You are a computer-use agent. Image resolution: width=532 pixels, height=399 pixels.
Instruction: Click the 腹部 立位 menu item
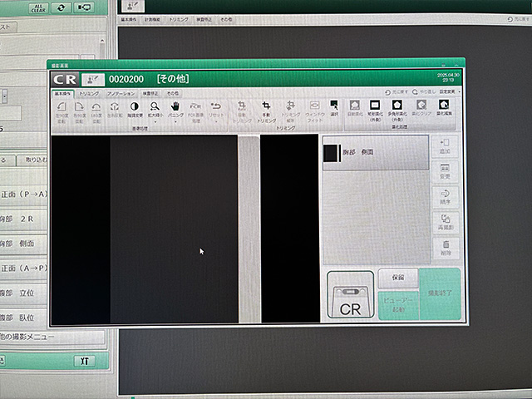(x=23, y=293)
